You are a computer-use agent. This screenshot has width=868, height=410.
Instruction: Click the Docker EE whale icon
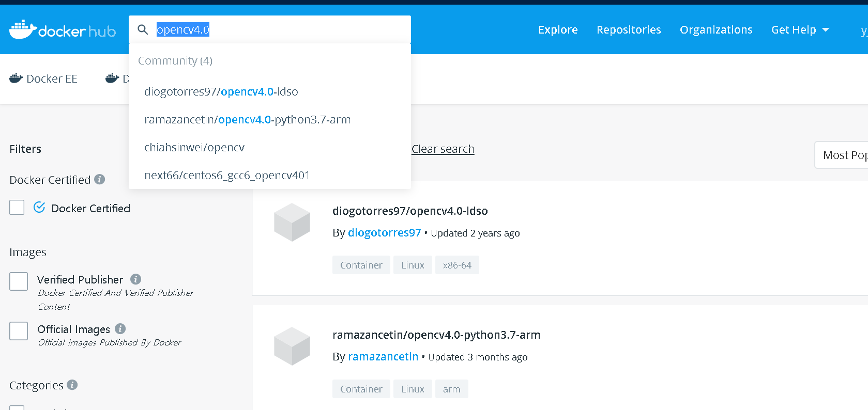pos(16,78)
